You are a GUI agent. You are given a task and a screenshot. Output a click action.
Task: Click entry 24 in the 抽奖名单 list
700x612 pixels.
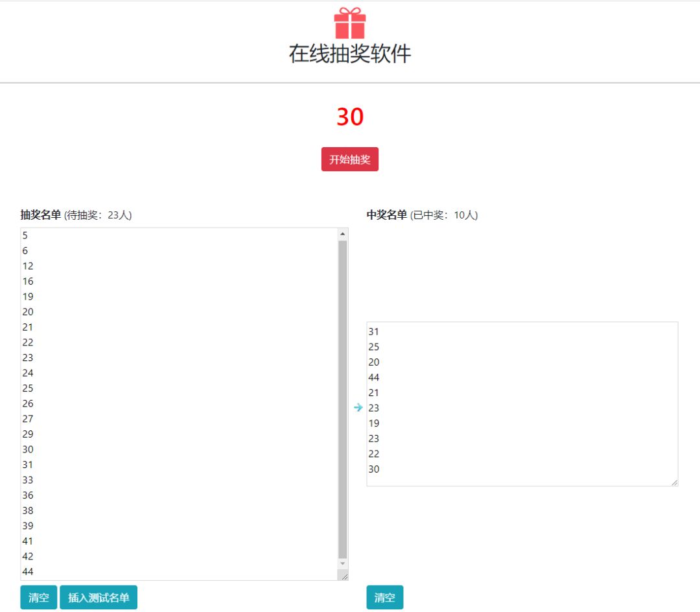(28, 373)
